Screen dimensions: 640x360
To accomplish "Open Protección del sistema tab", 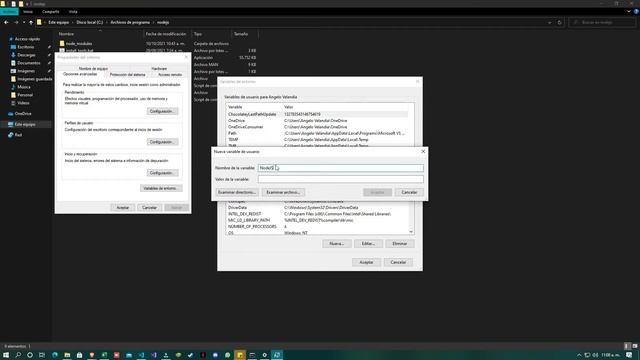I will pos(127,75).
